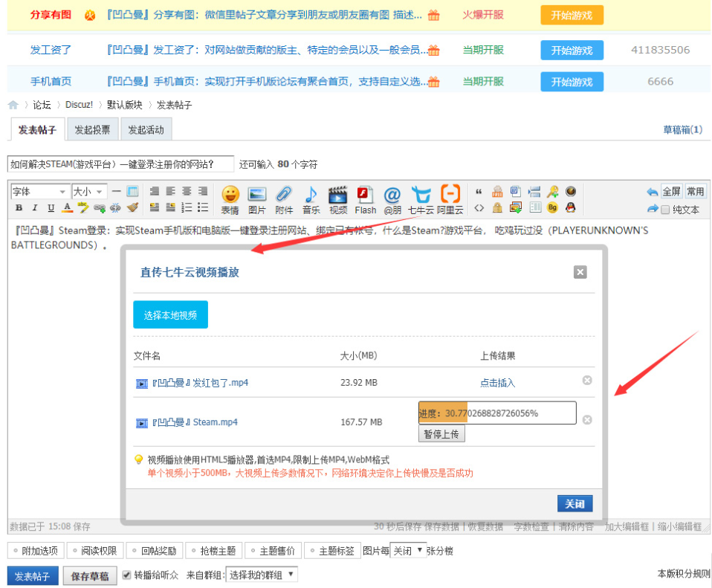Click the 常用 editor mode button
712x588 pixels.
point(695,191)
